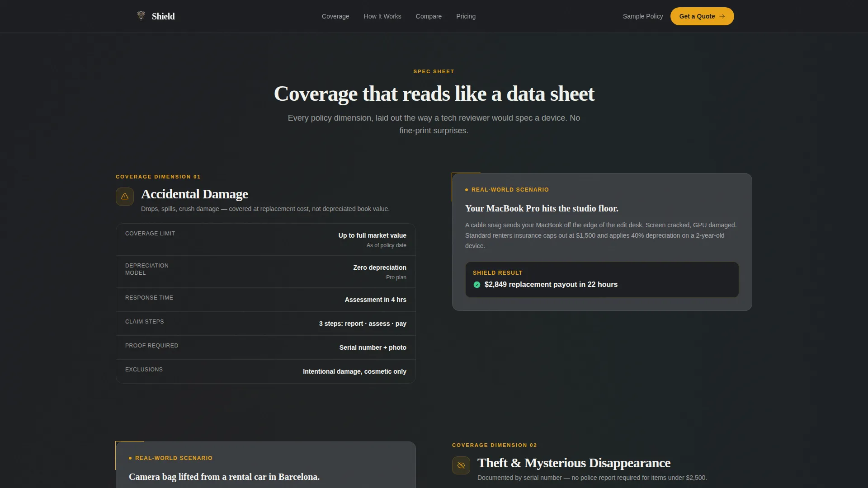The image size is (868, 488).
Task: Click the Shield crest logo icon
Action: pos(141,16)
